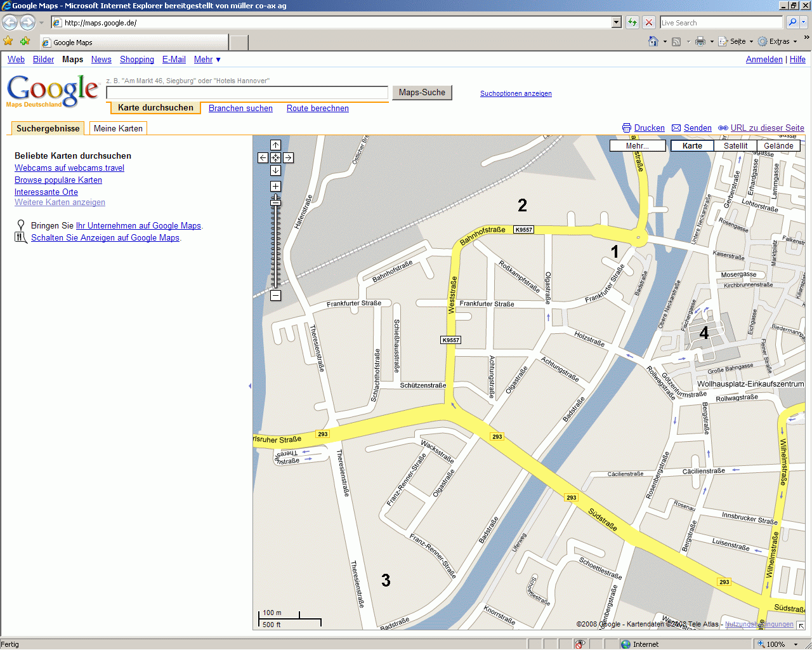This screenshot has height=650, width=812.
Task: Pan the map right with arrow
Action: tap(288, 157)
